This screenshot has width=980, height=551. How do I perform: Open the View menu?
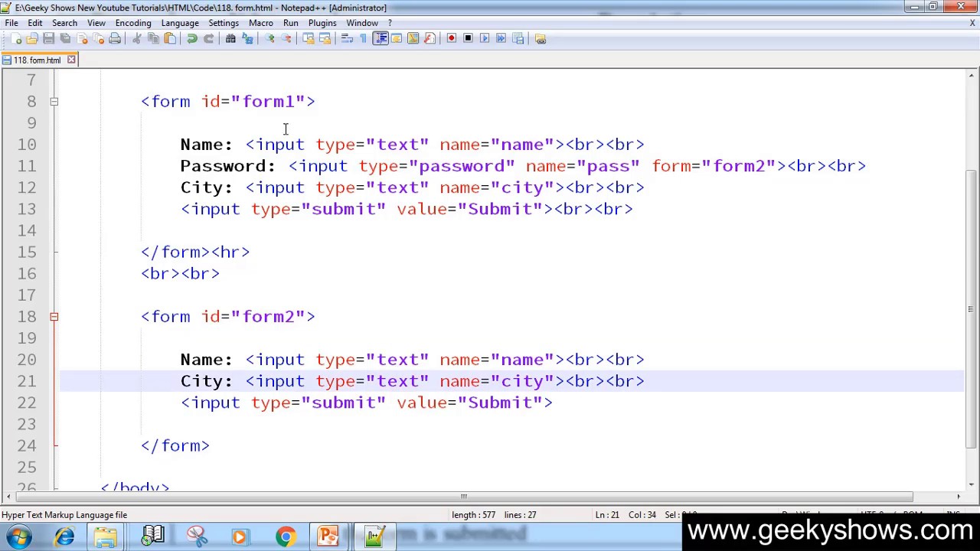pyautogui.click(x=96, y=23)
